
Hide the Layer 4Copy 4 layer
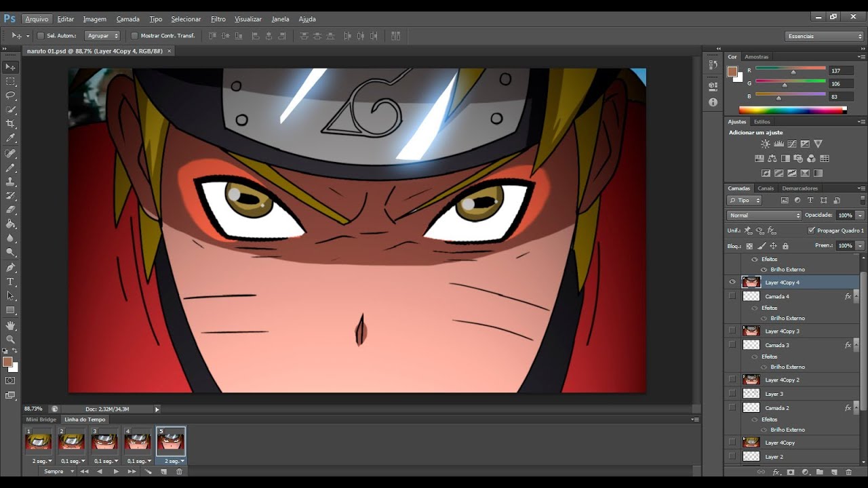pyautogui.click(x=732, y=283)
